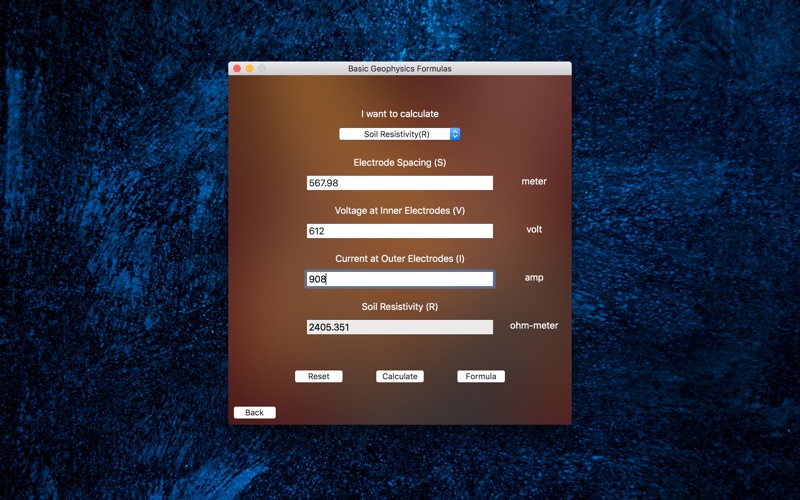Click the 'I want to calculate' label
Screen dimensions: 800x500
click(399, 114)
